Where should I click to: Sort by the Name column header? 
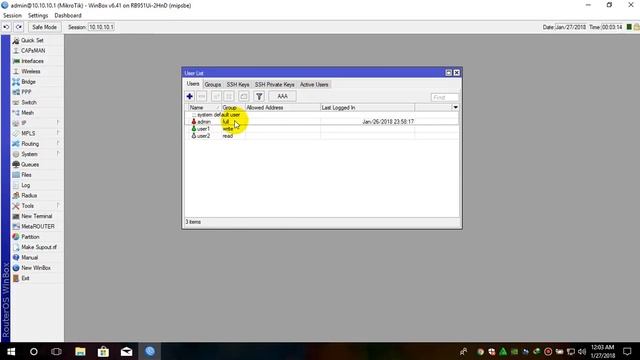point(204,107)
